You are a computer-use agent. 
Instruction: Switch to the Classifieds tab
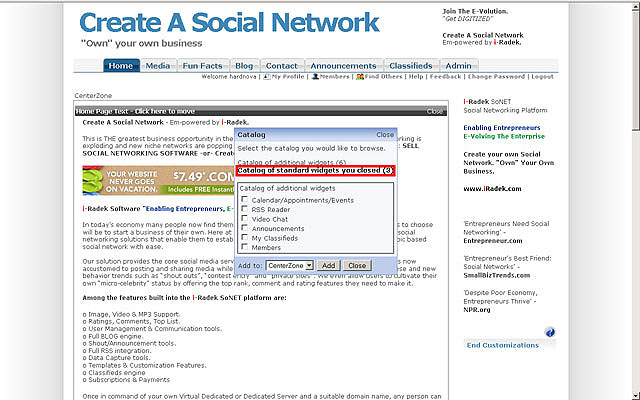click(411, 66)
